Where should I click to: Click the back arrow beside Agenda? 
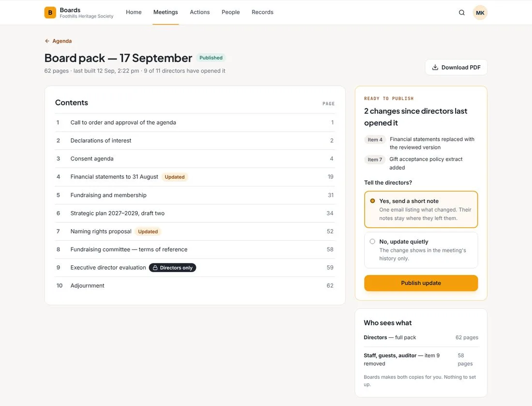pyautogui.click(x=47, y=41)
